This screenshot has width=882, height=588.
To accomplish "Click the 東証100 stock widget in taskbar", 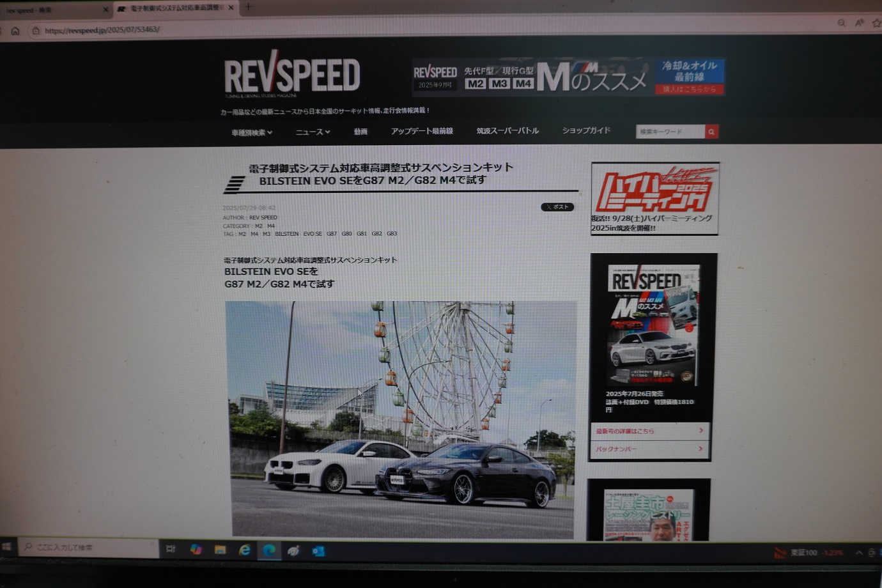I will (x=808, y=552).
